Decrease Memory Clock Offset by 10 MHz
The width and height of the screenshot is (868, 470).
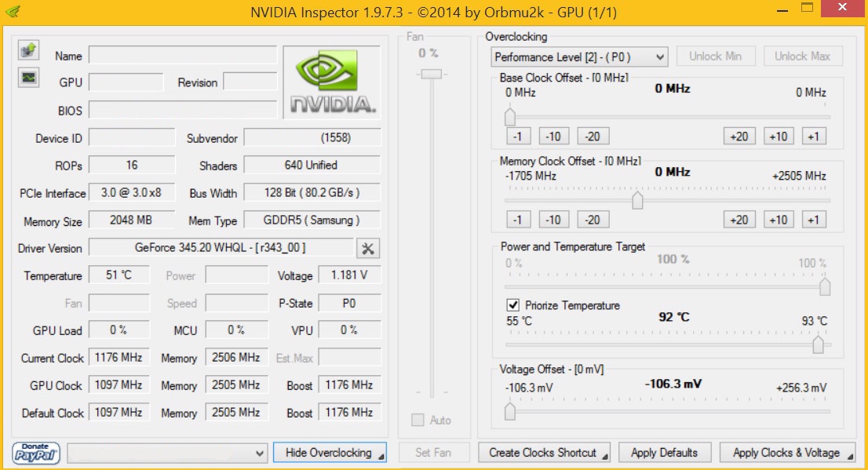tap(553, 220)
